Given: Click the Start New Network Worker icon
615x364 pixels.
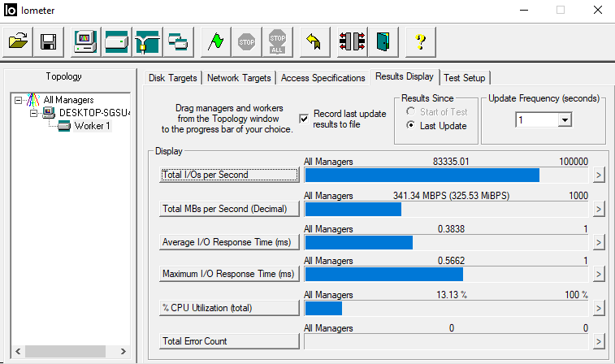Looking at the screenshot, I should (x=147, y=41).
